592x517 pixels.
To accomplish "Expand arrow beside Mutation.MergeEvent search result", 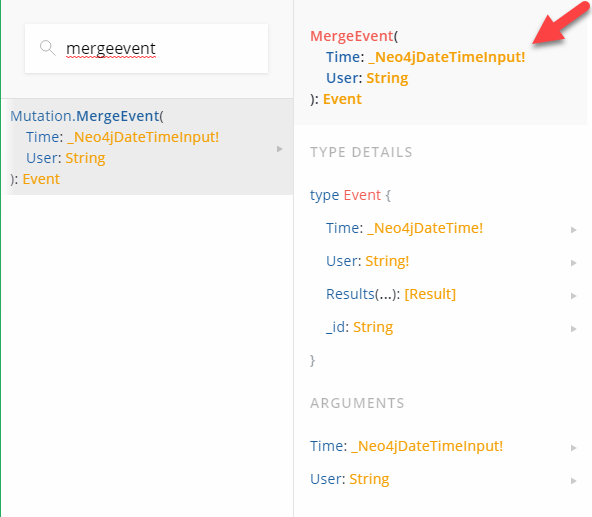I will [279, 149].
